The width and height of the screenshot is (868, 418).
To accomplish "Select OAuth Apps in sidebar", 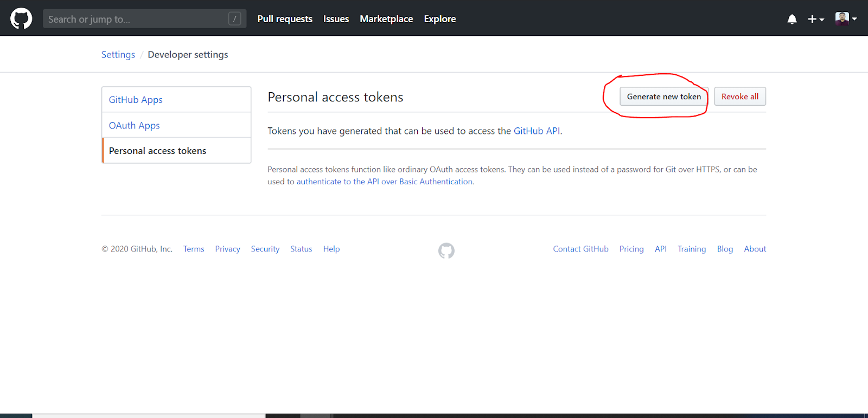I will coord(176,125).
